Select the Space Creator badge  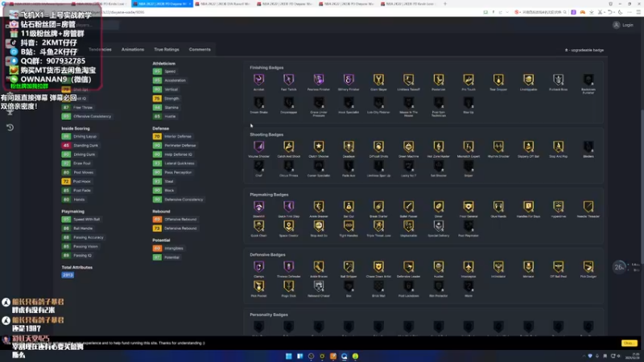click(x=289, y=225)
